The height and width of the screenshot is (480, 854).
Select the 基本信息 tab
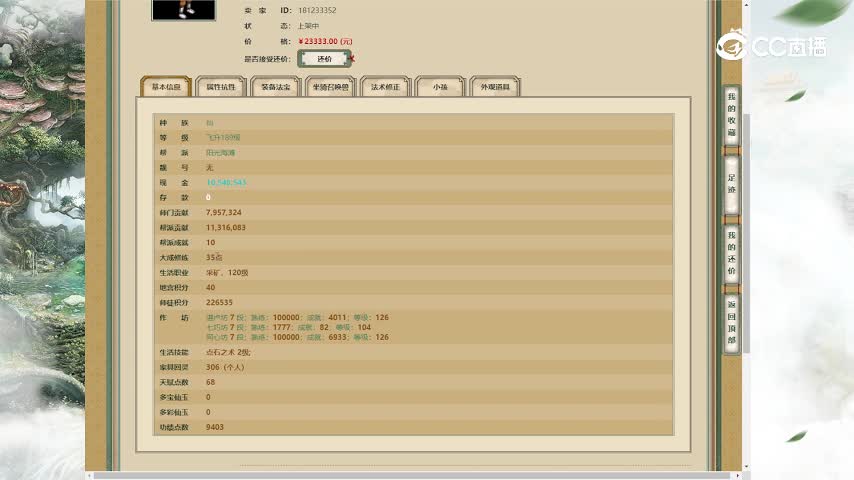[x=165, y=87]
